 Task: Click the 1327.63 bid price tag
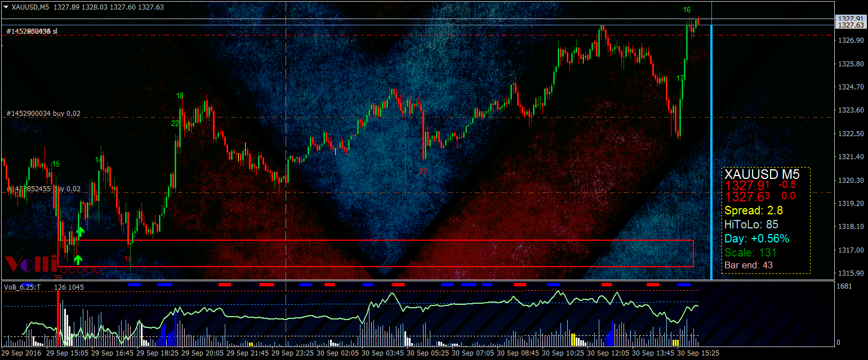(851, 25)
